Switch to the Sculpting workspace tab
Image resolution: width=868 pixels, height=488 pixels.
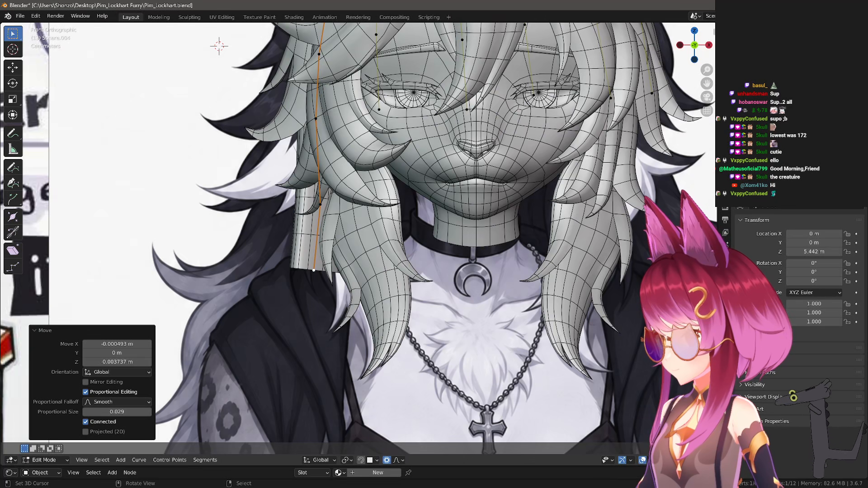189,17
